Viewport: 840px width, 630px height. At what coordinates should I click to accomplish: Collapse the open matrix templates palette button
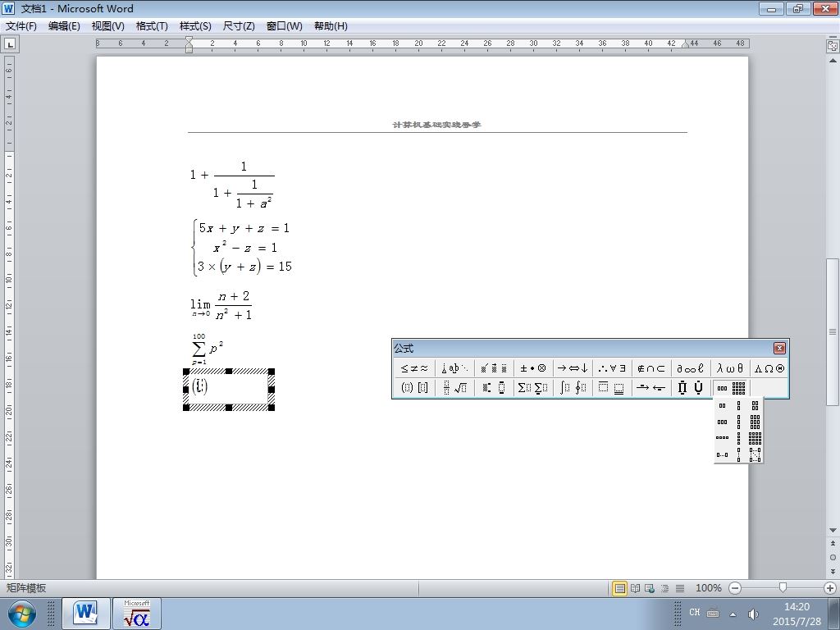[x=730, y=388]
